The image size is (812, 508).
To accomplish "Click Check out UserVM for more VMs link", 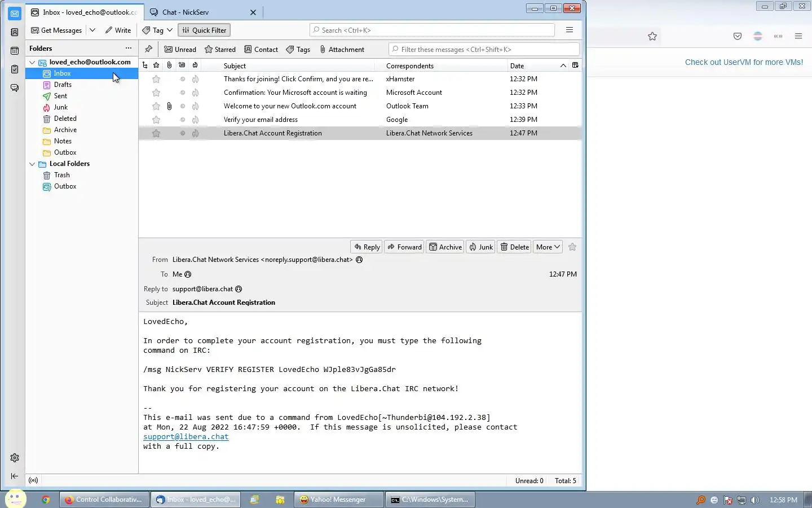I will (744, 62).
